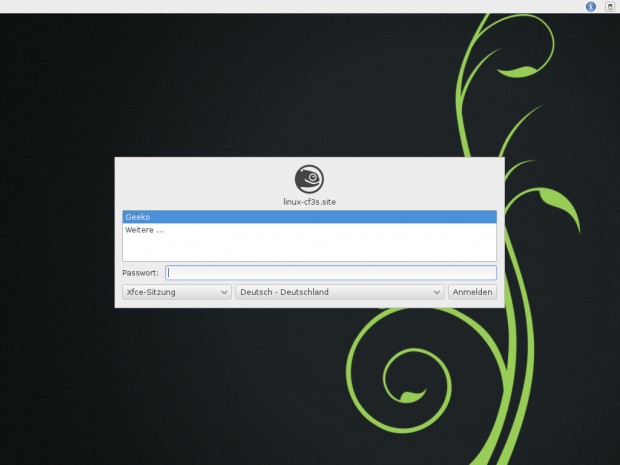The height and width of the screenshot is (465, 620).
Task: Click the Anmelden button
Action: [x=472, y=292]
